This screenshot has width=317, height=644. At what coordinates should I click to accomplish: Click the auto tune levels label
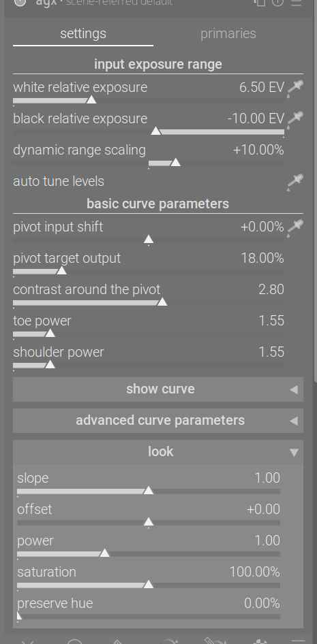click(x=59, y=181)
